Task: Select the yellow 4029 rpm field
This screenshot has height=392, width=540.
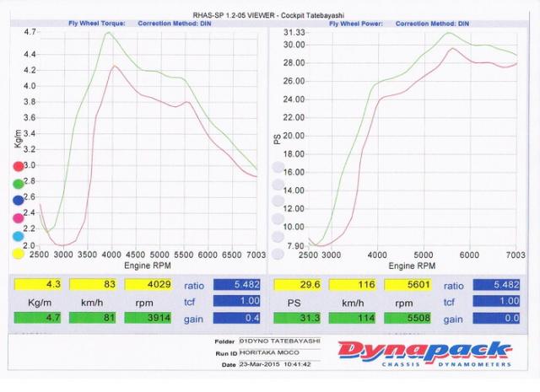Action: tap(148, 287)
